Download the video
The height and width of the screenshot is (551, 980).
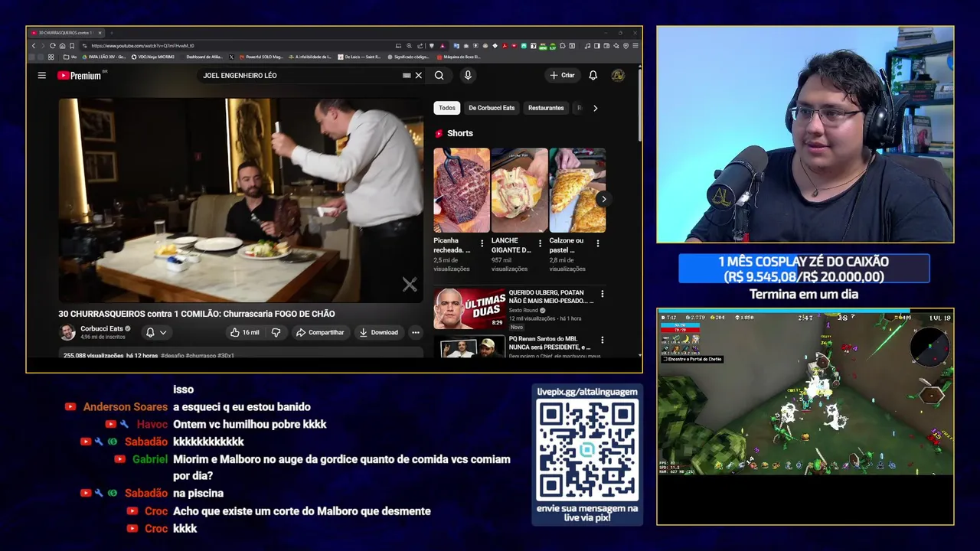(x=378, y=332)
